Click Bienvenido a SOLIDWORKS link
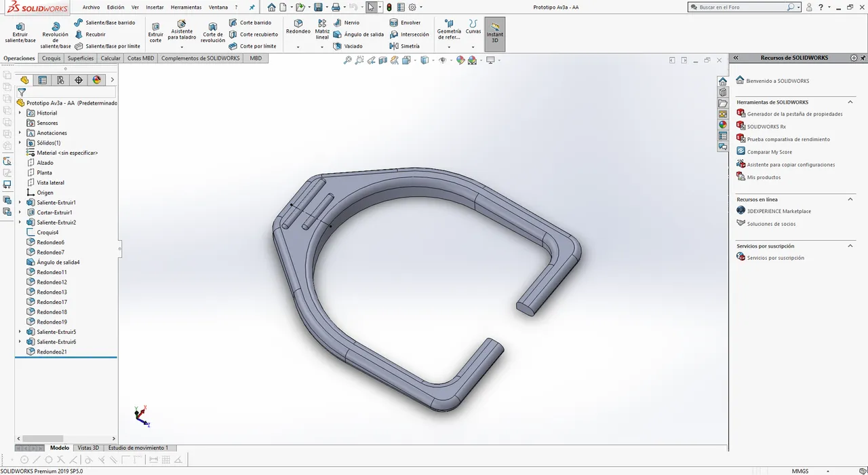Image resolution: width=868 pixels, height=475 pixels. point(778,81)
